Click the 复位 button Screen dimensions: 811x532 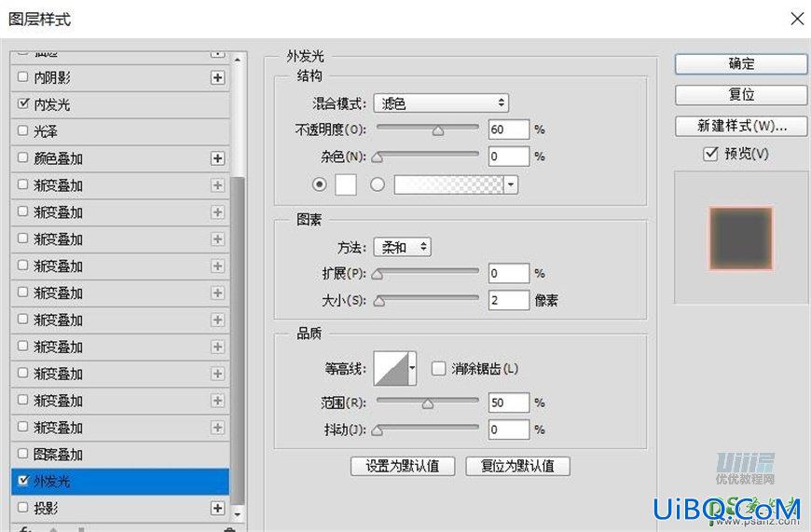(741, 95)
